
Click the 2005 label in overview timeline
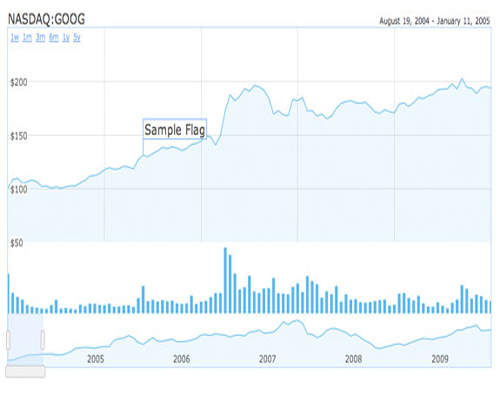96,359
